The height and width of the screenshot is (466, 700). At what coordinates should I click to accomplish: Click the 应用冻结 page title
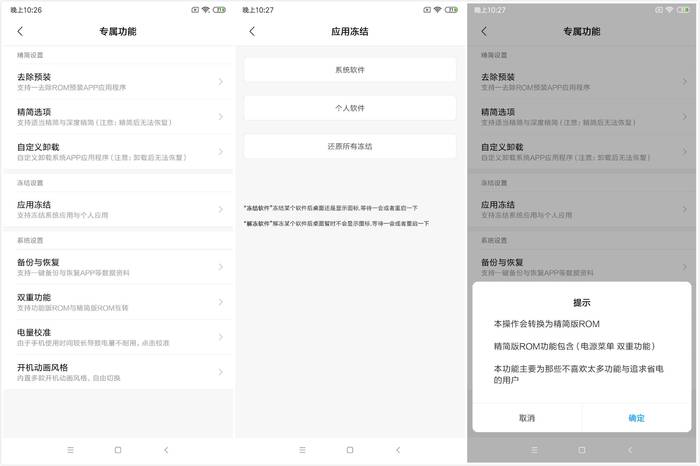[x=350, y=31]
